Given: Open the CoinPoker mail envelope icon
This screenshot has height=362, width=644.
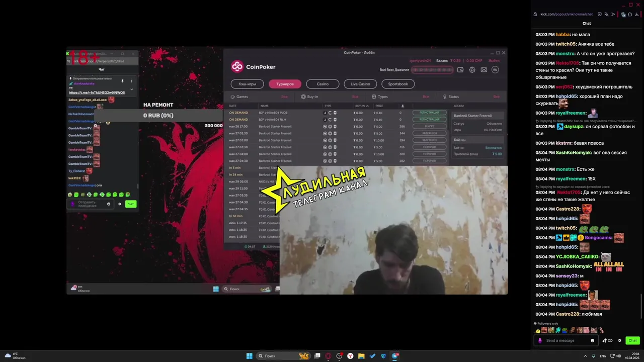Looking at the screenshot, I should pyautogui.click(x=484, y=70).
